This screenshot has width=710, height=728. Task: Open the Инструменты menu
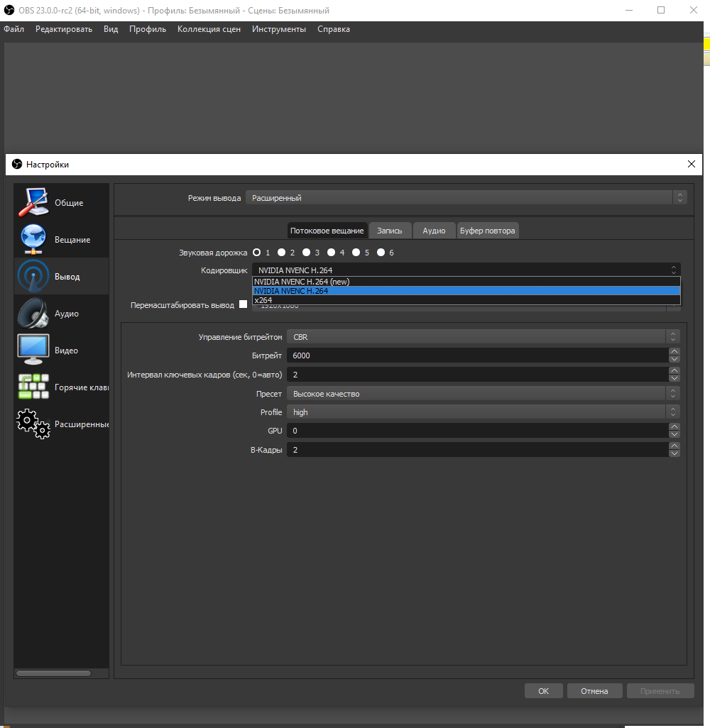click(279, 29)
